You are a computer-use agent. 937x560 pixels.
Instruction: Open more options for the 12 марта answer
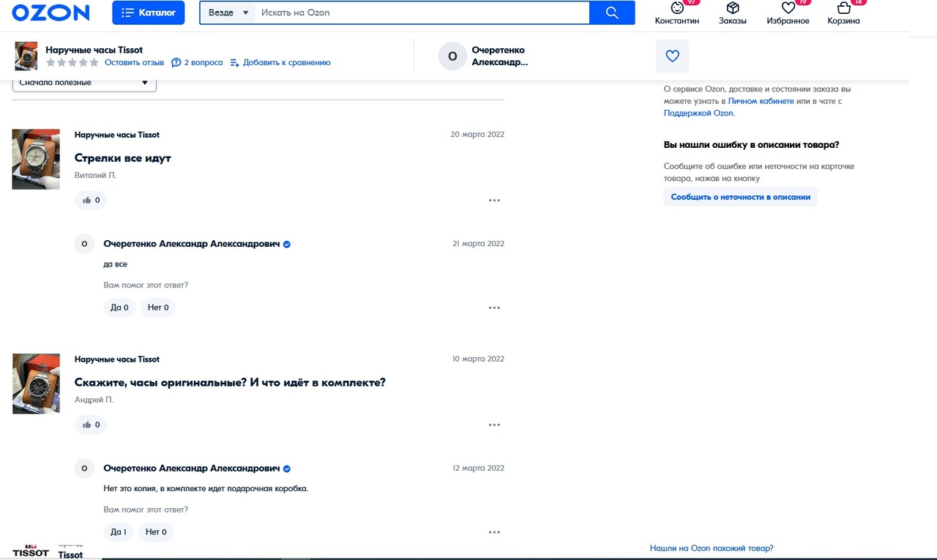click(x=495, y=533)
